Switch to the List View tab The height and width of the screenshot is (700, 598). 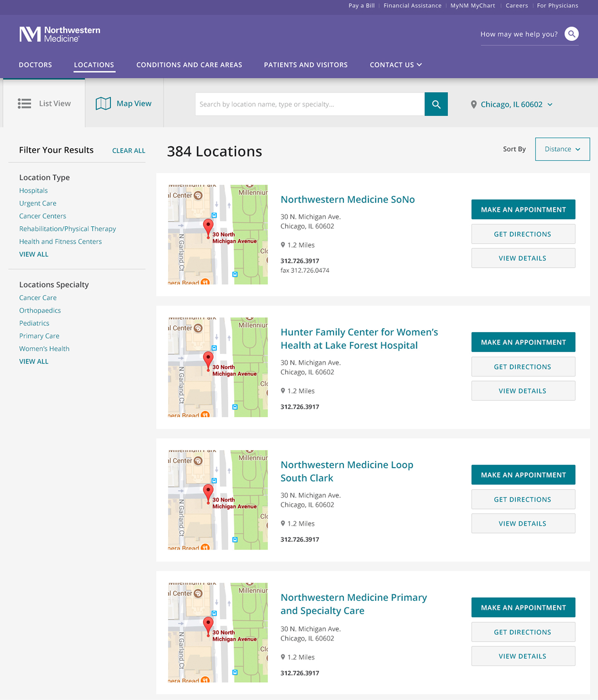pyautogui.click(x=44, y=103)
